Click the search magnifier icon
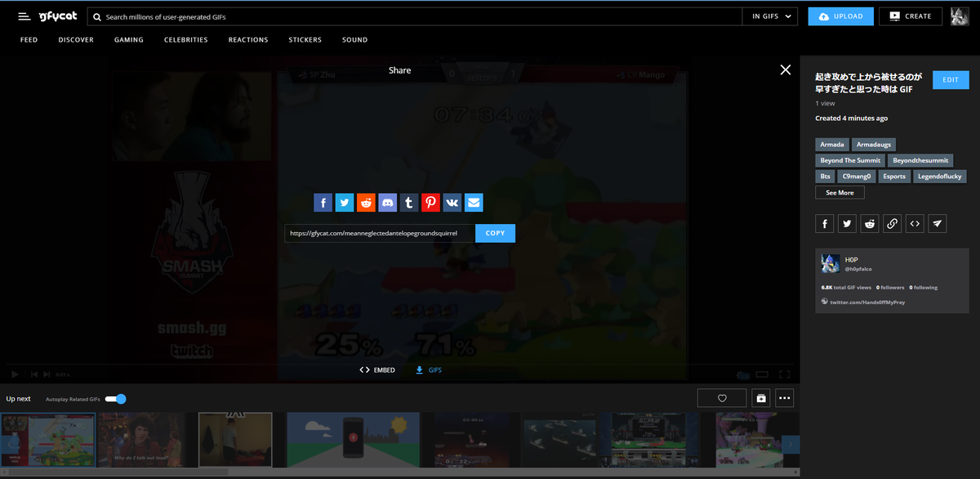 (97, 16)
